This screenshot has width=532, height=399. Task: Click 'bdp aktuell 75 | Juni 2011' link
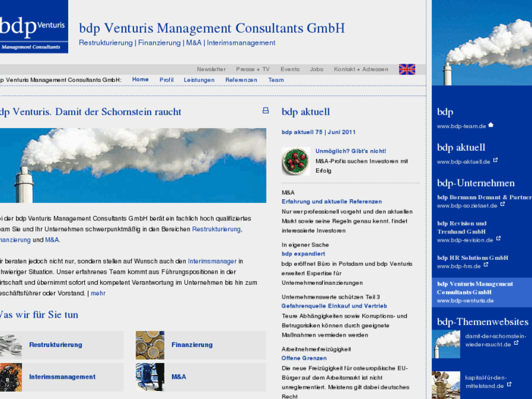[318, 132]
